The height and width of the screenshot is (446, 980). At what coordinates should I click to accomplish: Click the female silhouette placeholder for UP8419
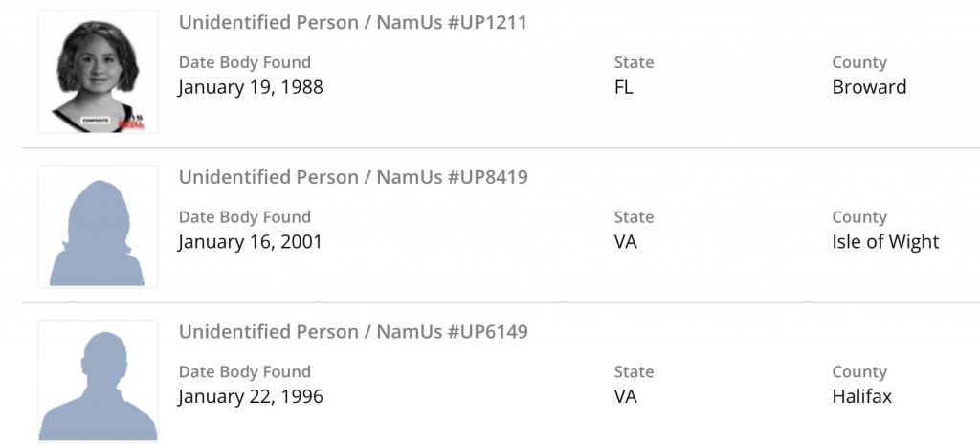(x=98, y=227)
